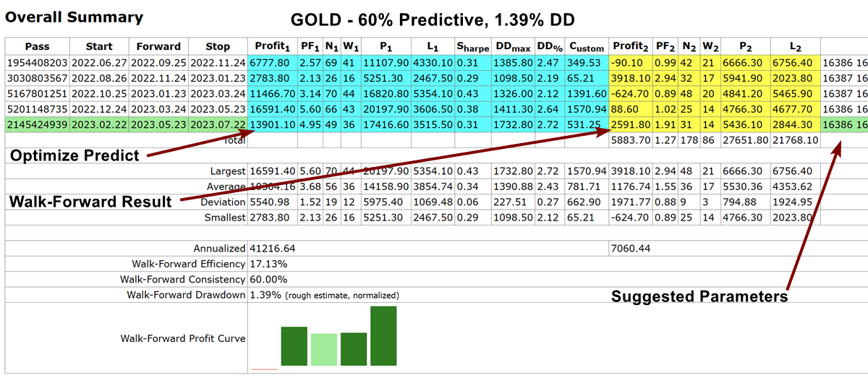This screenshot has width=868, height=378.
Task: Select pass number 1954408203
Action: [x=37, y=64]
